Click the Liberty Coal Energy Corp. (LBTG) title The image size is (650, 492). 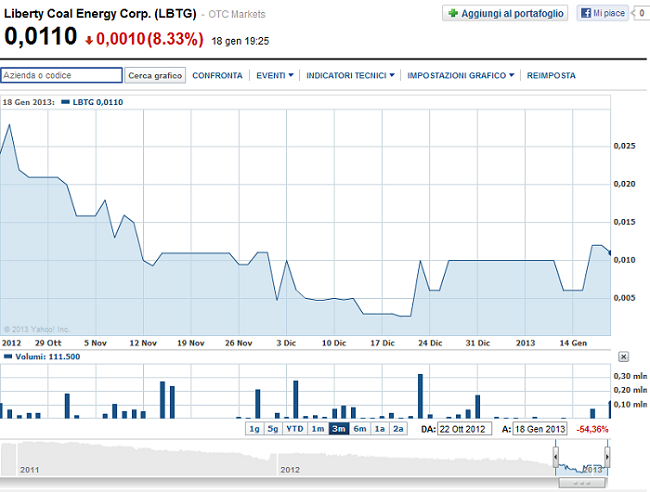100,13
